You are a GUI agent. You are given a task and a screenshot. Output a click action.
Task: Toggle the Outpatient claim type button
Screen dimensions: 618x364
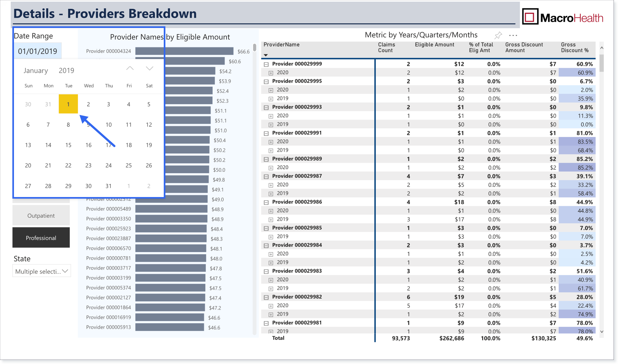point(41,216)
